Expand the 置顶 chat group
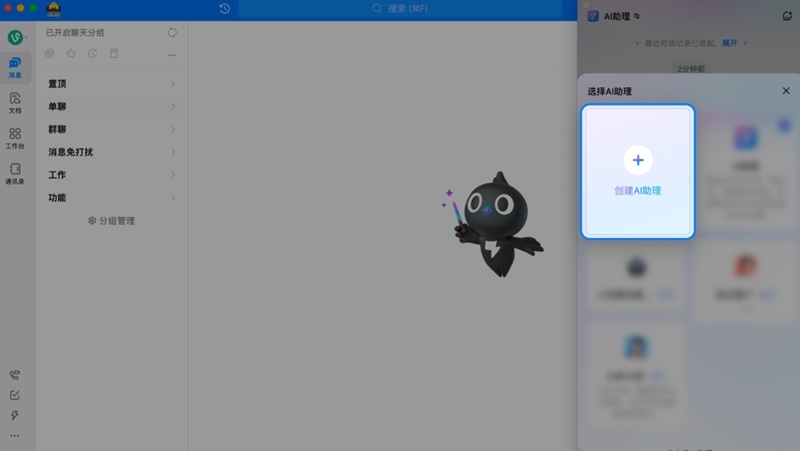 click(111, 84)
